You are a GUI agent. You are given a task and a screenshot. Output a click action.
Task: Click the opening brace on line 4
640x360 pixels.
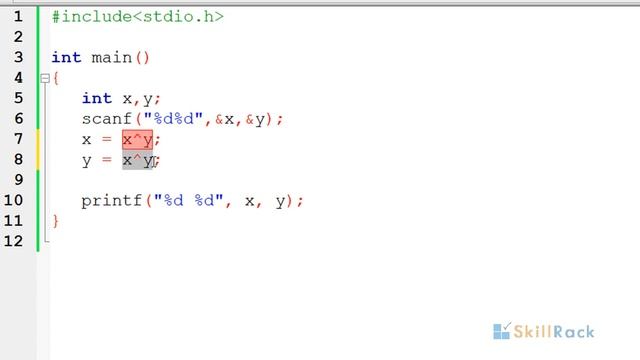click(56, 78)
